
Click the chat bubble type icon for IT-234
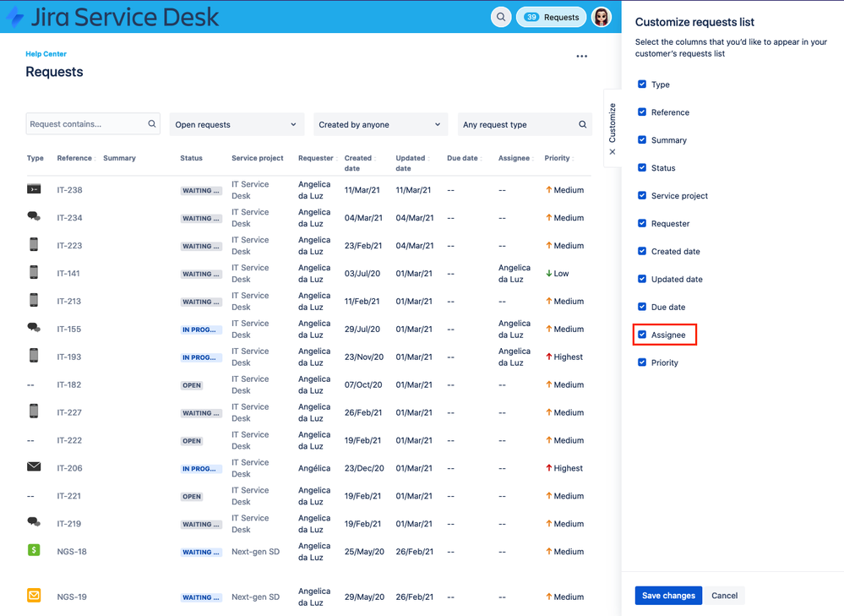click(34, 216)
